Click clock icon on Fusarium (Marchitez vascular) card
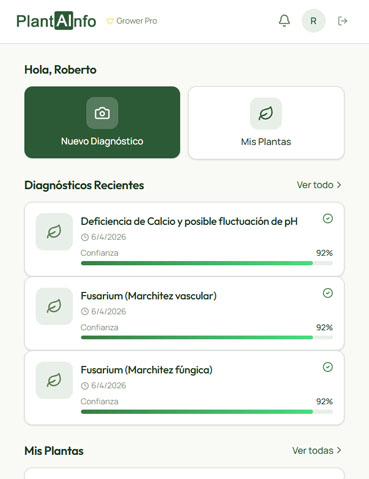This screenshot has width=369, height=479. point(85,311)
